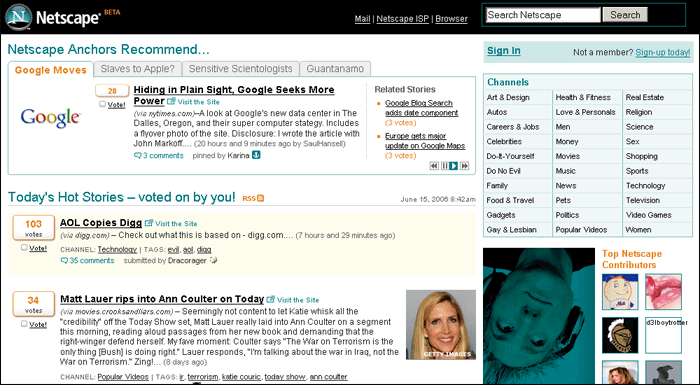700x385 pixels.
Task: Open the Movies channel
Action: click(567, 156)
